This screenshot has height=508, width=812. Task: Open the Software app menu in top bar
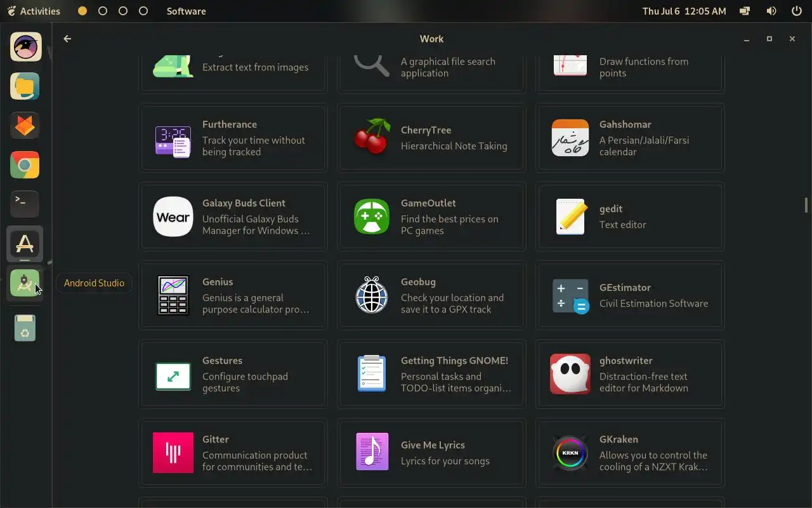(186, 11)
